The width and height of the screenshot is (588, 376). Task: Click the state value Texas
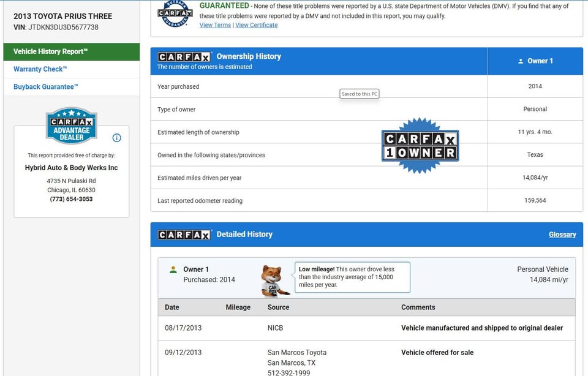[535, 155]
